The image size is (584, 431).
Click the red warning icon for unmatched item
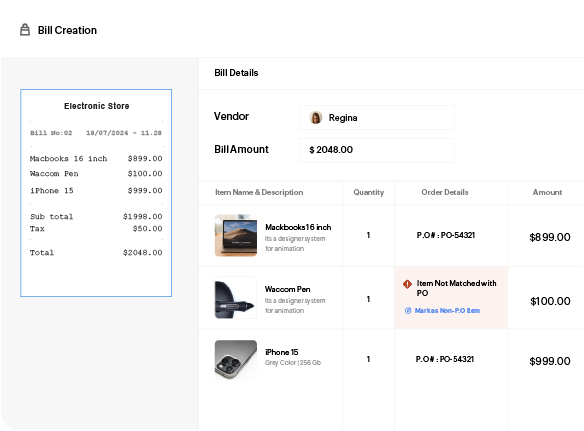(407, 284)
